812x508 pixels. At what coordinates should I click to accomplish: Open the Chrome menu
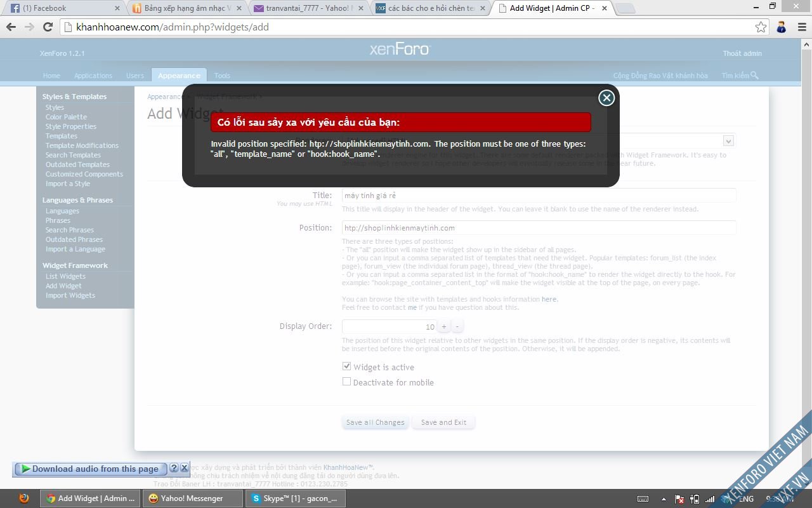tap(801, 27)
